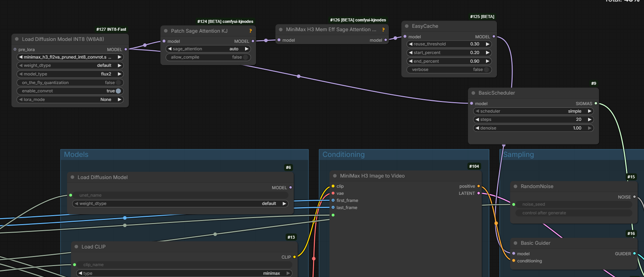This screenshot has width=644, height=277.
Task: Click the #125 [BETA] badge above EasyCache
Action: click(482, 17)
